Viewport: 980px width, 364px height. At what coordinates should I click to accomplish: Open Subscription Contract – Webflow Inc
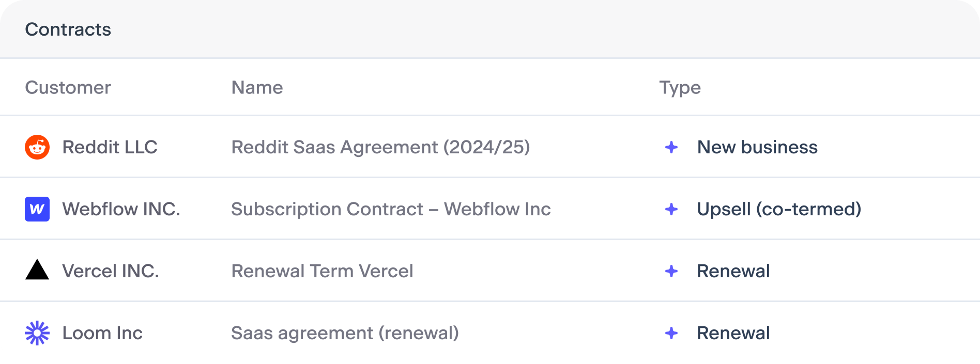tap(391, 209)
